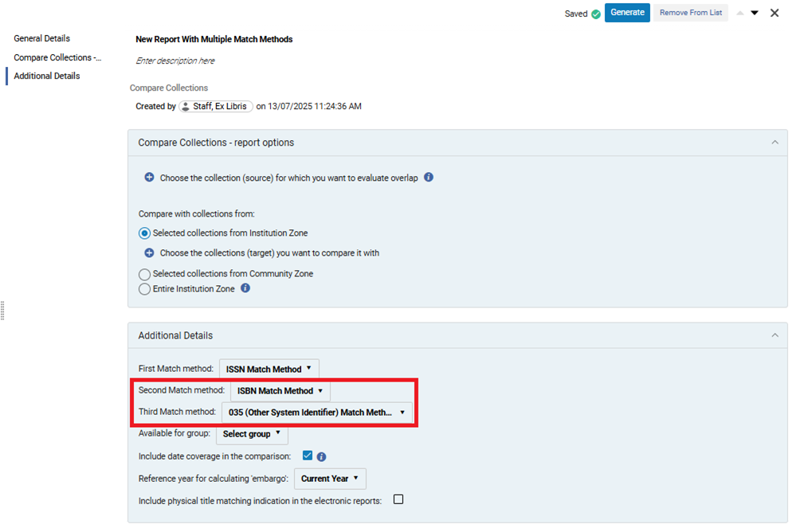The image size is (800, 532).
Task: Edit the report title text
Action: 214,39
